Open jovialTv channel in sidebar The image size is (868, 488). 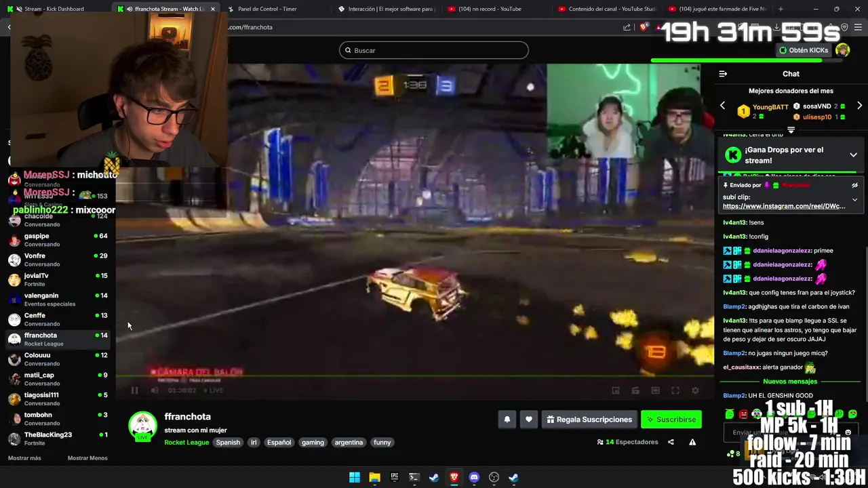coord(58,279)
